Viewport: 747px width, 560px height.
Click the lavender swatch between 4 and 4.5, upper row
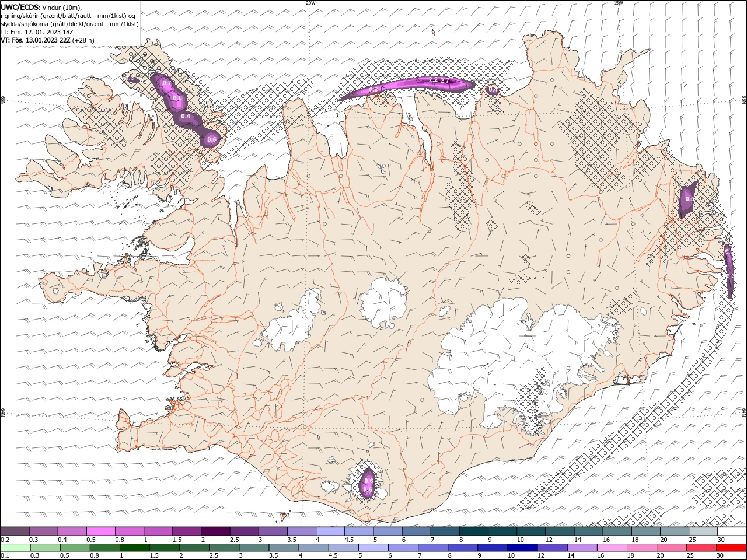(330, 531)
